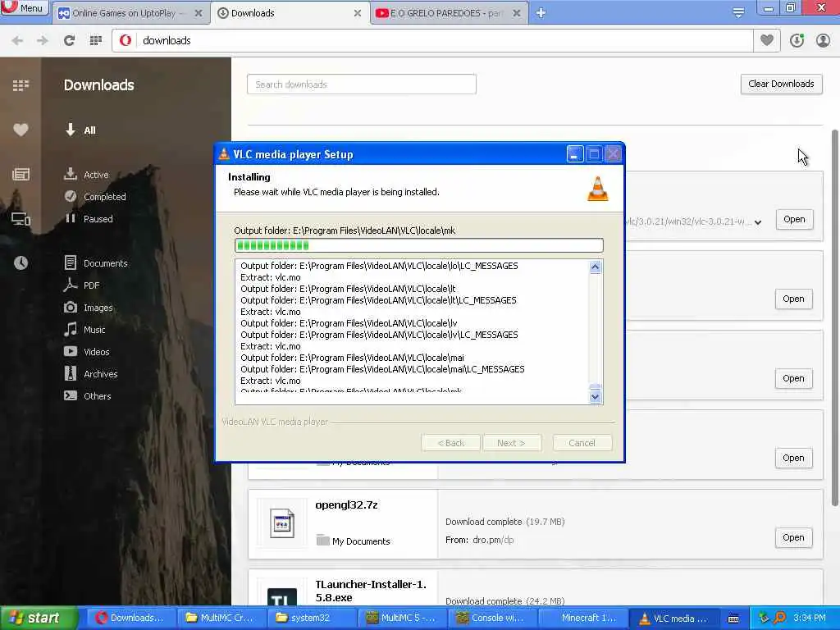Open the user account icon
This screenshot has width=840, height=630.
click(823, 40)
